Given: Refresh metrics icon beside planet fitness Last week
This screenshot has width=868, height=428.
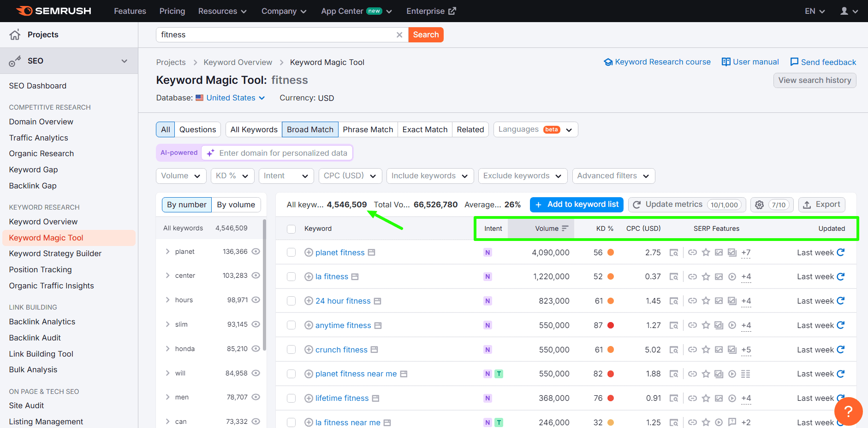Looking at the screenshot, I should 841,252.
